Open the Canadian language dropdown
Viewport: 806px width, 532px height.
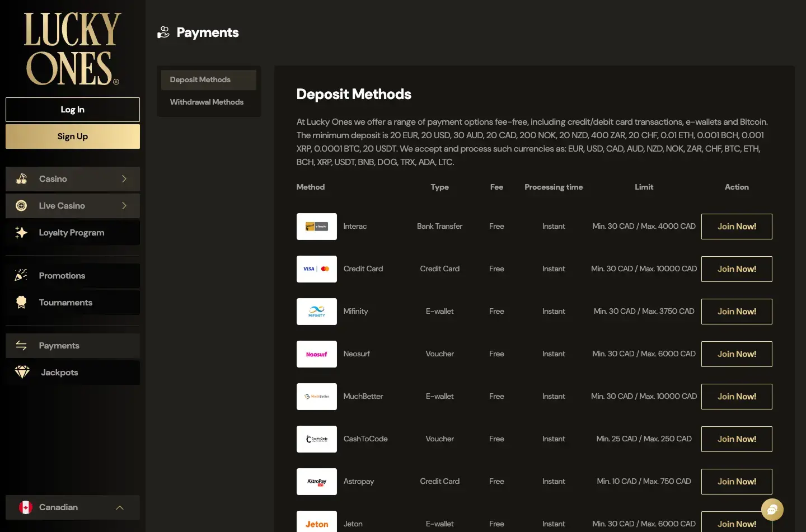pyautogui.click(x=73, y=507)
